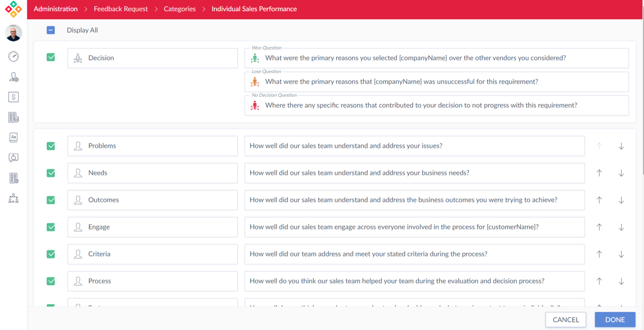This screenshot has height=330, width=644.
Task: Click the DONE button
Action: pos(615,319)
